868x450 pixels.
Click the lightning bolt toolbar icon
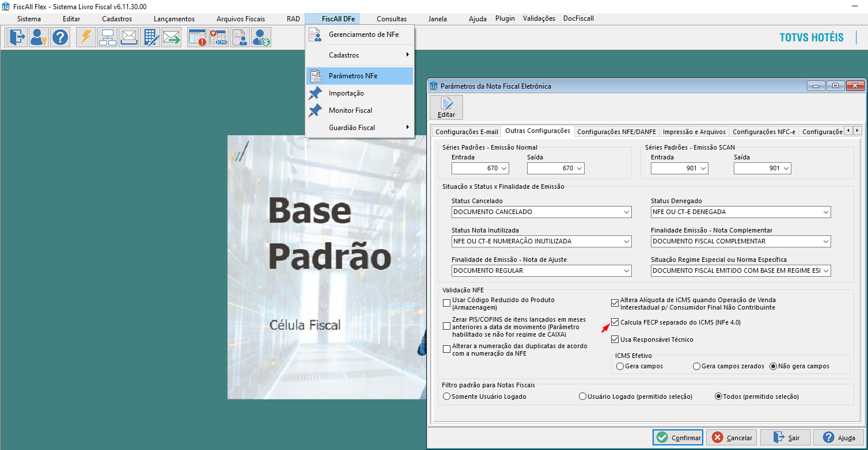(86, 37)
